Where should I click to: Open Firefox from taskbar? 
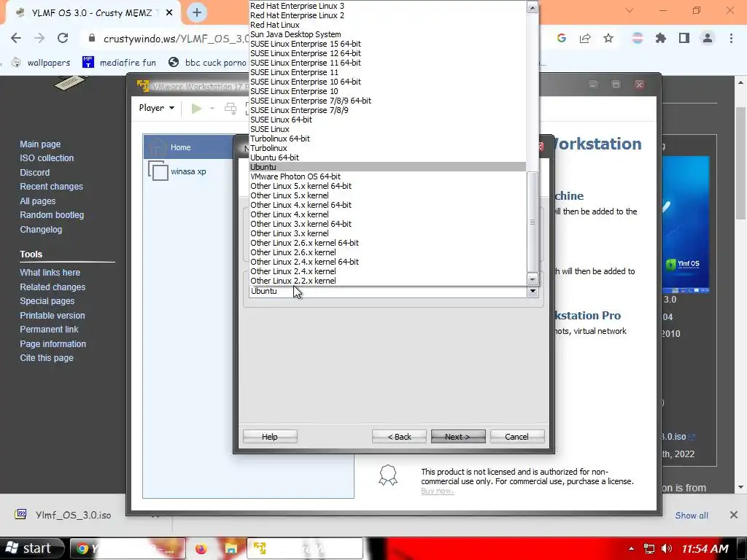(x=201, y=548)
